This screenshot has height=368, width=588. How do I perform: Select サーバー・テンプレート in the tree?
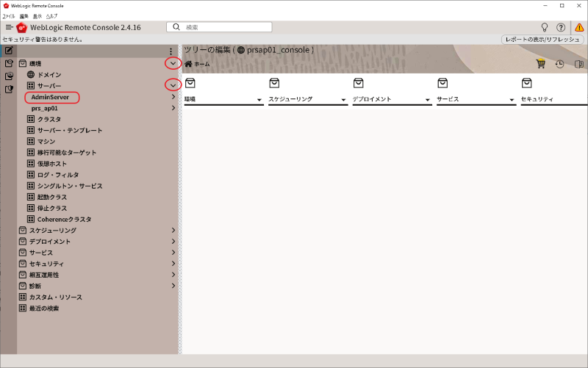point(70,131)
